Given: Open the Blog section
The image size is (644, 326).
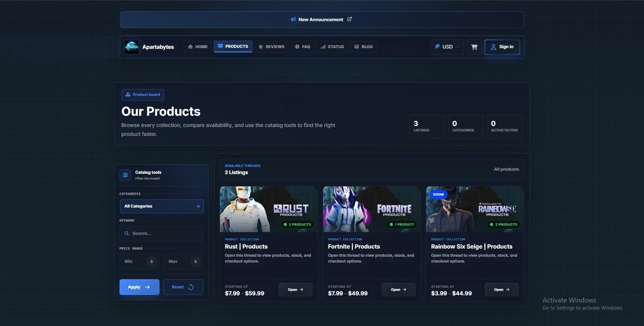Looking at the screenshot, I should pos(363,47).
